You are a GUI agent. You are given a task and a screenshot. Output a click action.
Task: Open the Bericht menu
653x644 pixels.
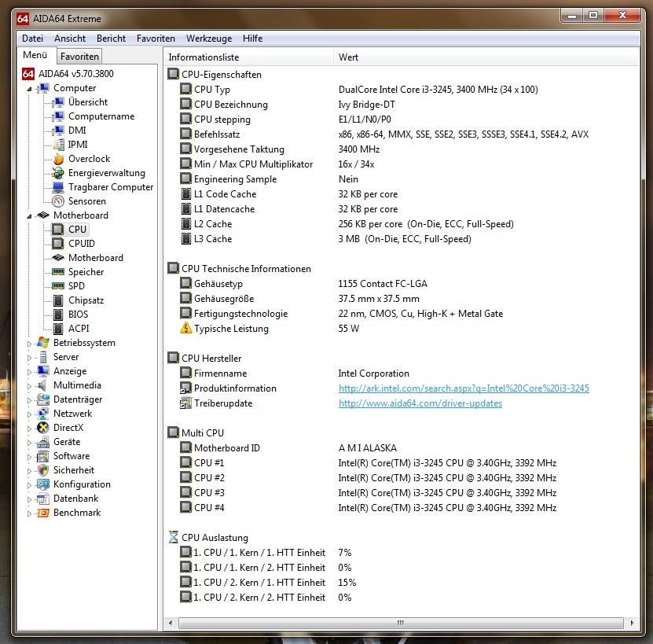tap(111, 39)
